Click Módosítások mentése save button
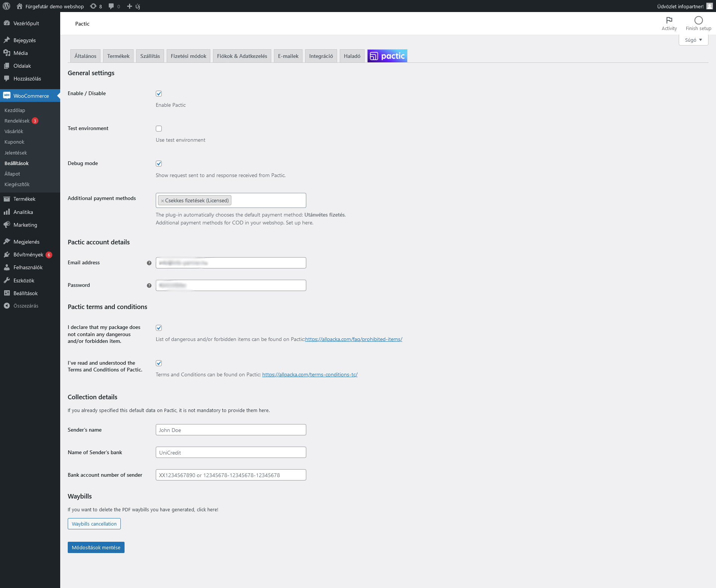Viewport: 716px width, 588px height. tap(96, 547)
